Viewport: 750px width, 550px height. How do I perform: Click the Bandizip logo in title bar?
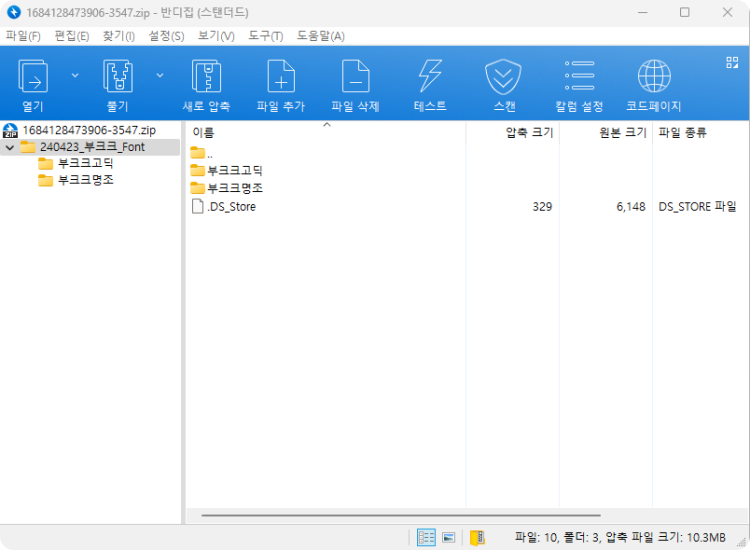[x=14, y=12]
